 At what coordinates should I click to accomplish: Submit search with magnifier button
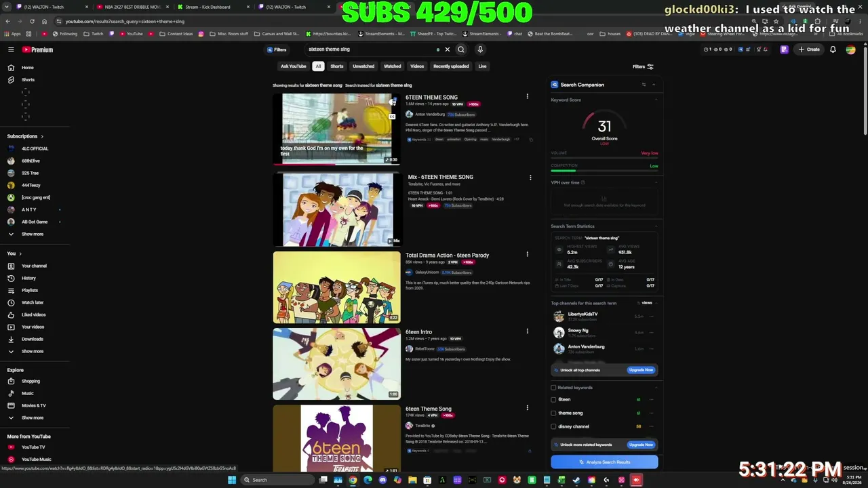click(x=461, y=49)
